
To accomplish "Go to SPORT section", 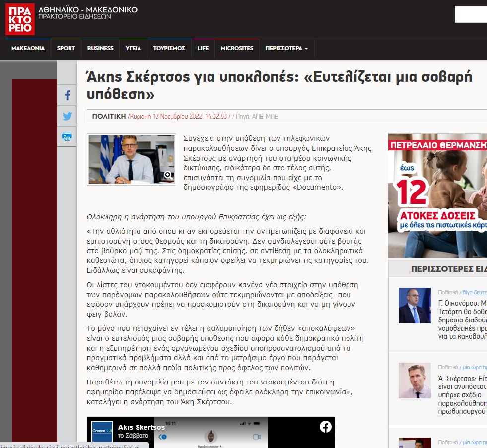I will (x=66, y=49).
